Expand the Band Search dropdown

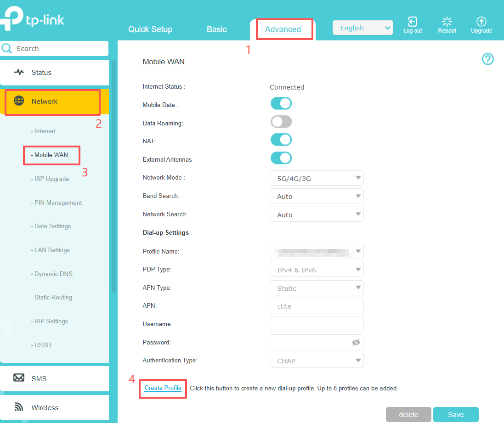coord(316,196)
